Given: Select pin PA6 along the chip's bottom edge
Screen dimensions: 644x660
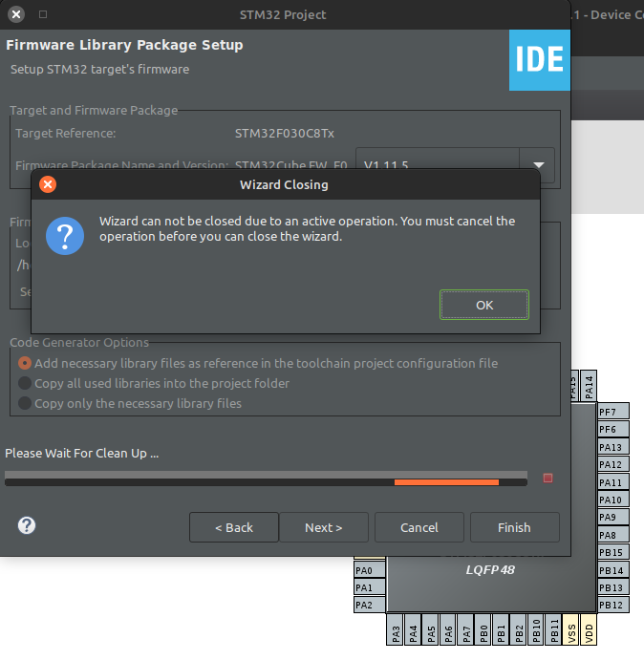Looking at the screenshot, I should [448, 629].
